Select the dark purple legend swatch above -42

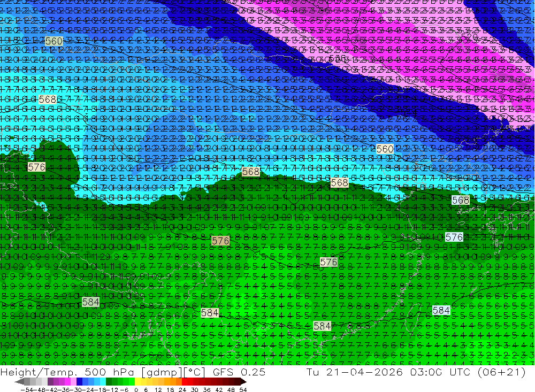pyautogui.click(x=50, y=381)
